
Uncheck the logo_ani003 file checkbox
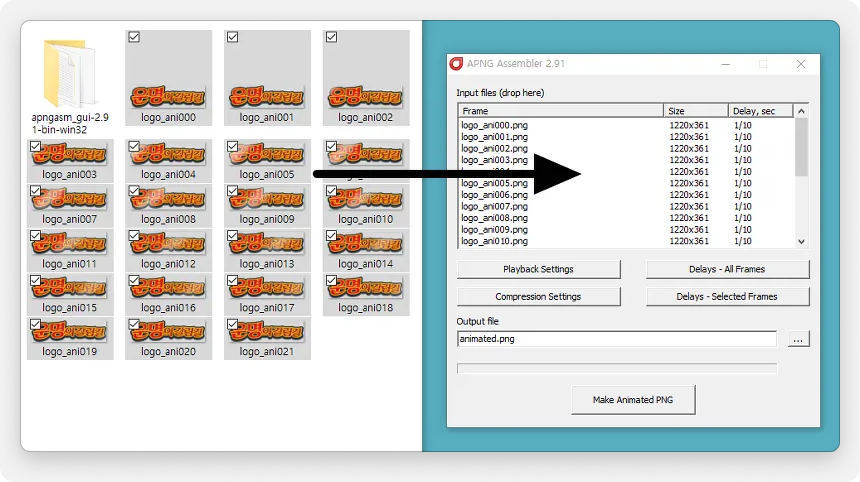35,146
